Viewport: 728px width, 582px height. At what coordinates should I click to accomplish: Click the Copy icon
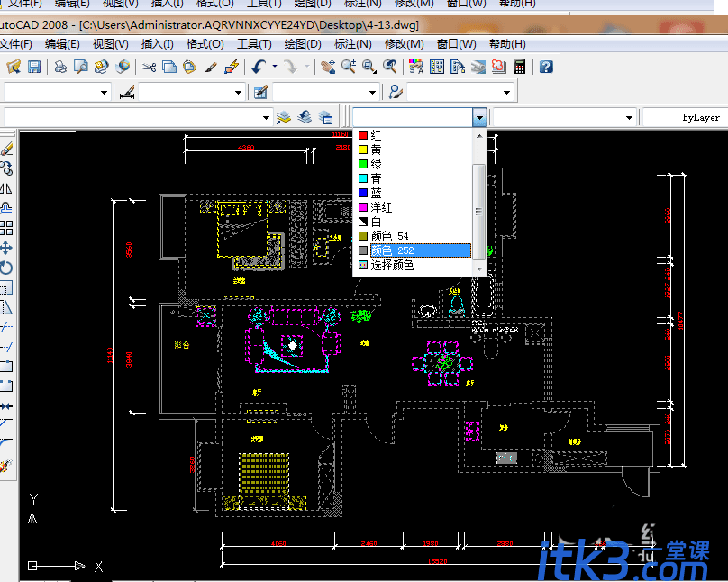[169, 67]
